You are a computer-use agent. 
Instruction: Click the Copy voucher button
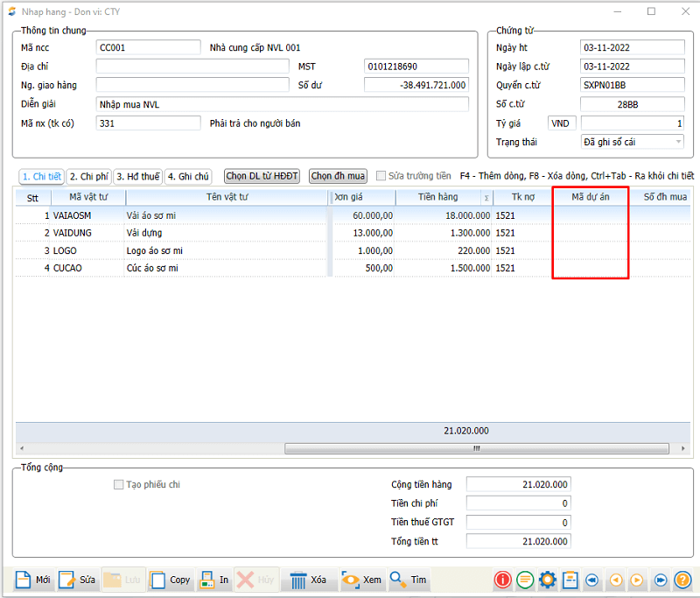(170, 580)
